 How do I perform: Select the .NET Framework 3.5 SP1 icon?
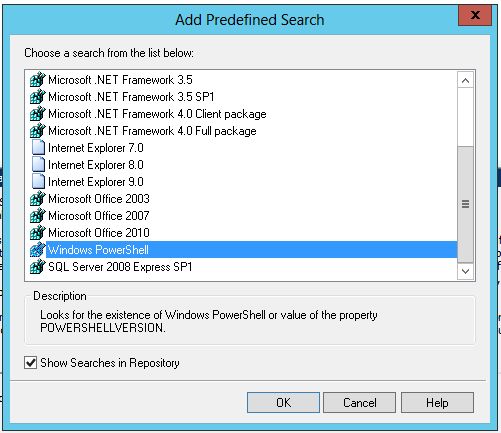tap(38, 97)
